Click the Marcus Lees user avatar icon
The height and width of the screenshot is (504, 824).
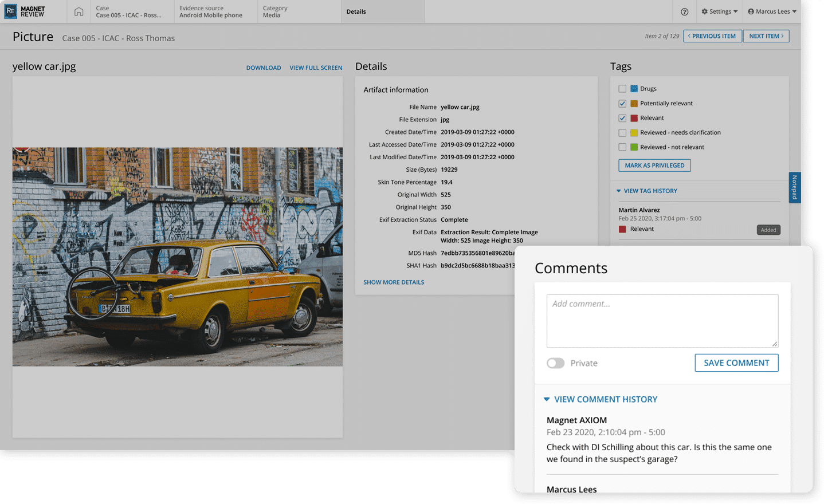(751, 11)
